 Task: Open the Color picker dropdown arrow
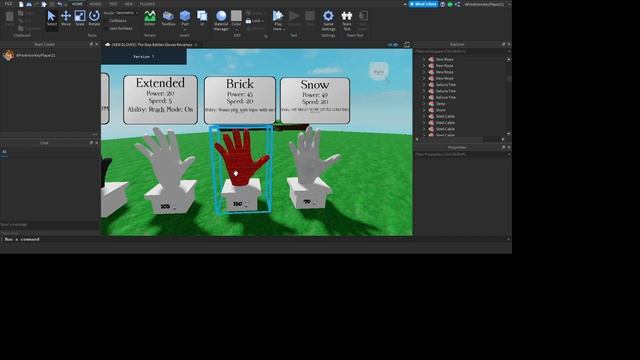tap(236, 29)
